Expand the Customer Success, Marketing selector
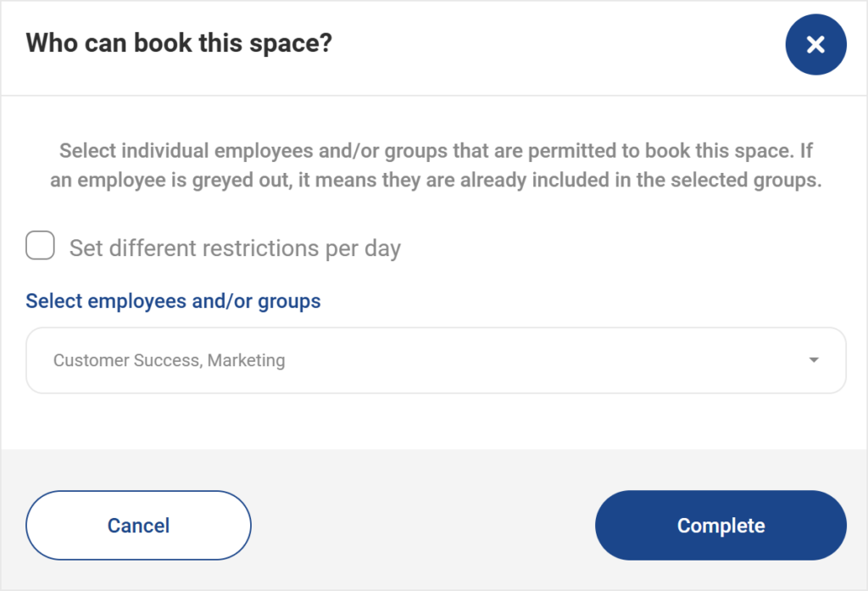Screen dimensions: 868x591 pyautogui.click(x=436, y=360)
